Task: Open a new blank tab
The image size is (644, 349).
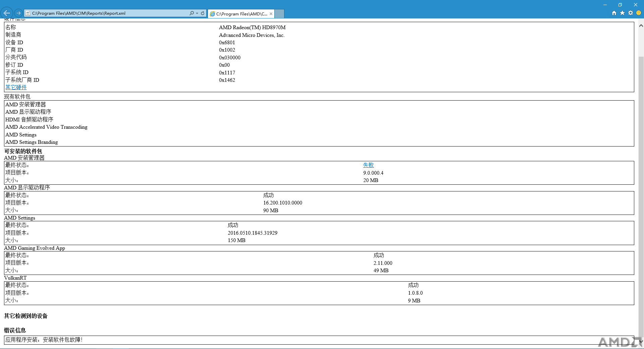Action: 279,14
